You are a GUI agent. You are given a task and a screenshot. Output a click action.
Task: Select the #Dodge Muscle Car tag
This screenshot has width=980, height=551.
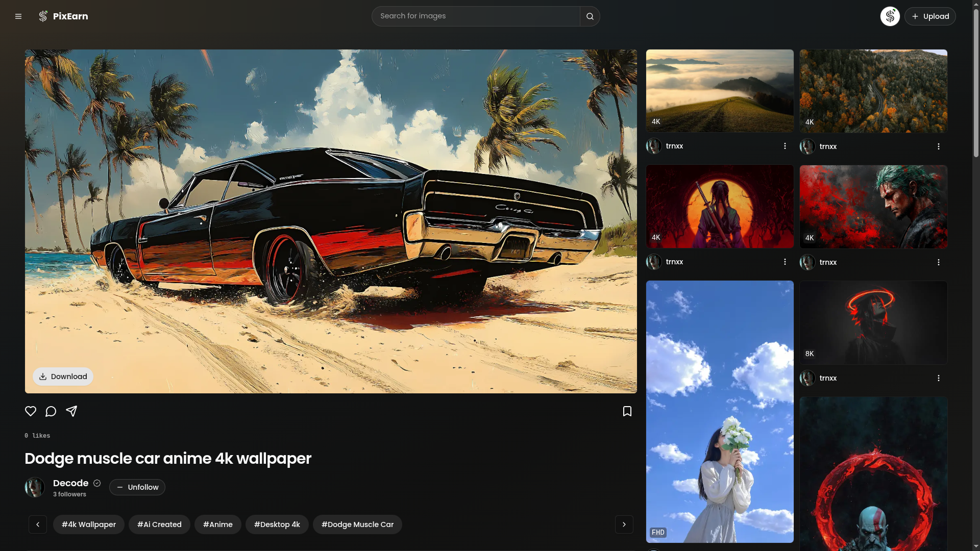point(357,524)
